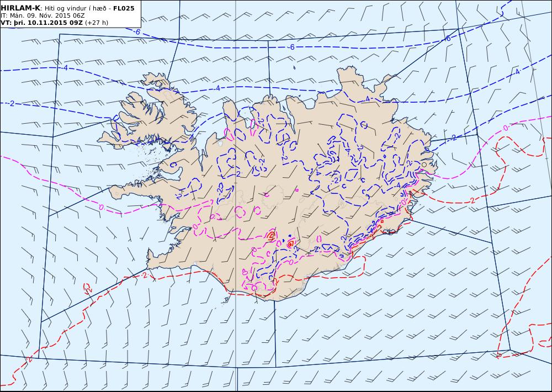
Task: Click the HIRLAM-K model name in the header
Action: click(x=20, y=8)
